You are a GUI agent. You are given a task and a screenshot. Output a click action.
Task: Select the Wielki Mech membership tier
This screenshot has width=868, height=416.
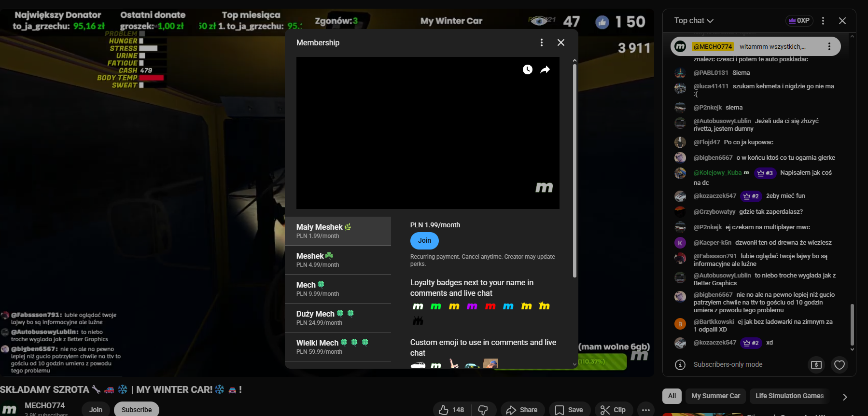[x=338, y=347]
